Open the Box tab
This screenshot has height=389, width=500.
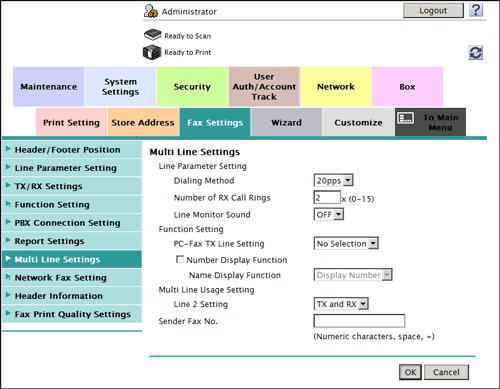[x=408, y=87]
